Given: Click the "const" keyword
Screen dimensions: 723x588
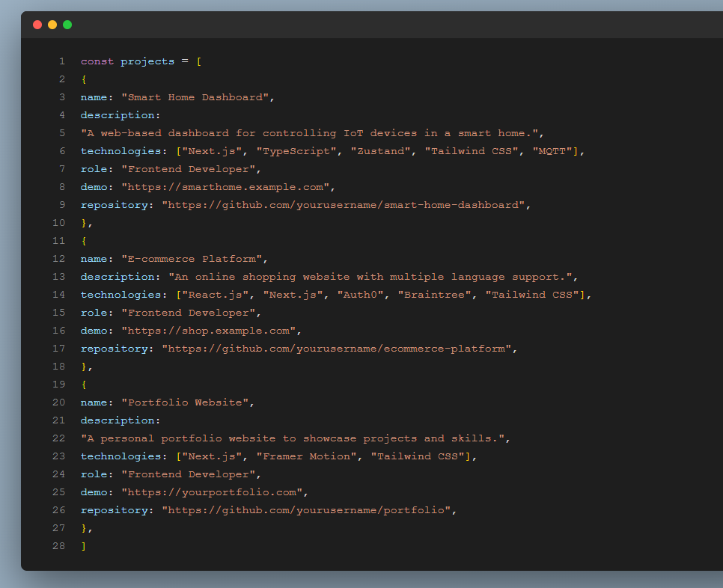Looking at the screenshot, I should click(97, 61).
